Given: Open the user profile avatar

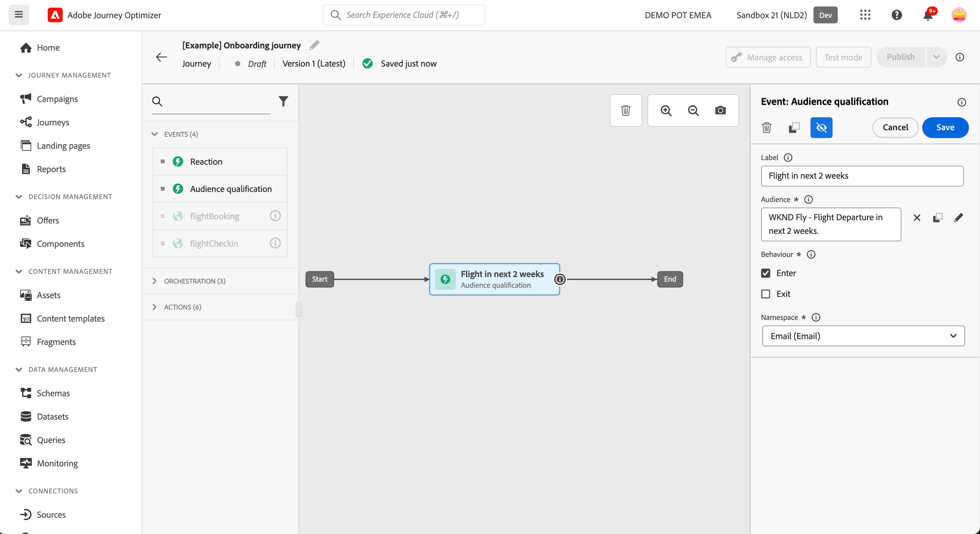Looking at the screenshot, I should (959, 15).
